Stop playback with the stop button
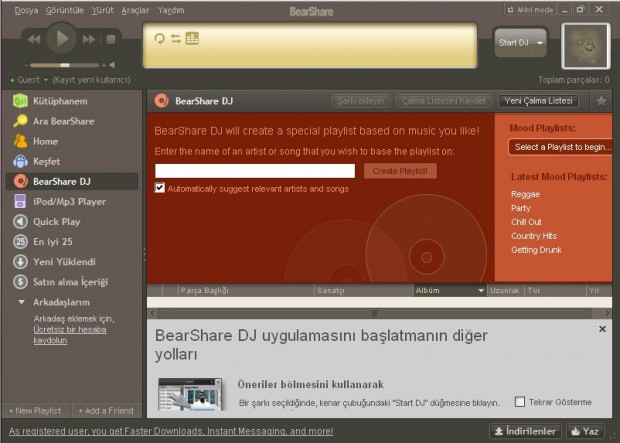The height and width of the screenshot is (443, 620). (x=111, y=39)
